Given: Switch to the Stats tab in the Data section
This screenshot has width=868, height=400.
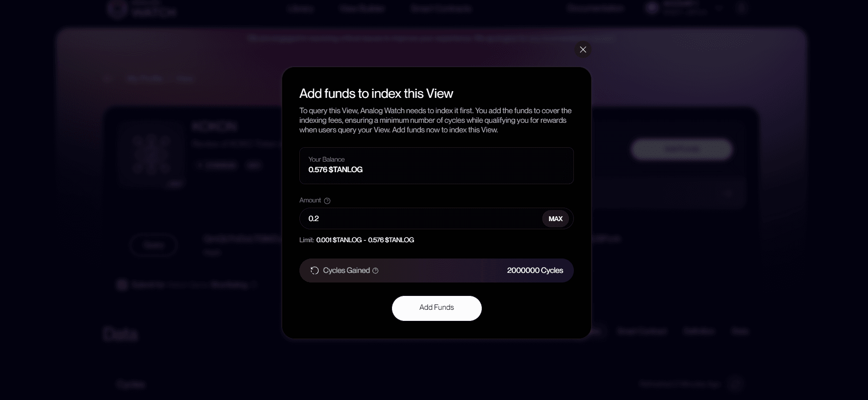Looking at the screenshot, I should click(740, 331).
